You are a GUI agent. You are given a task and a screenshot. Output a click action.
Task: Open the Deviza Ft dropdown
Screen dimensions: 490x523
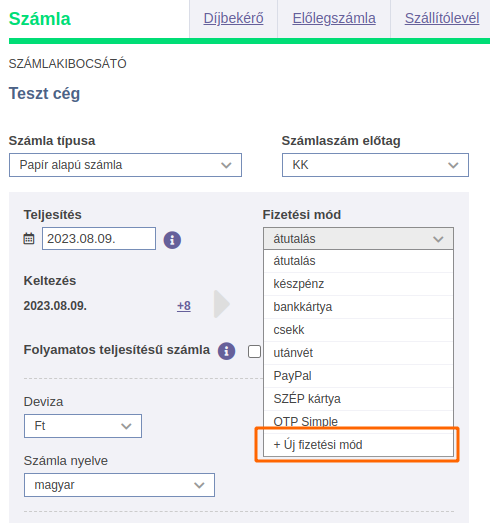[x=83, y=426]
